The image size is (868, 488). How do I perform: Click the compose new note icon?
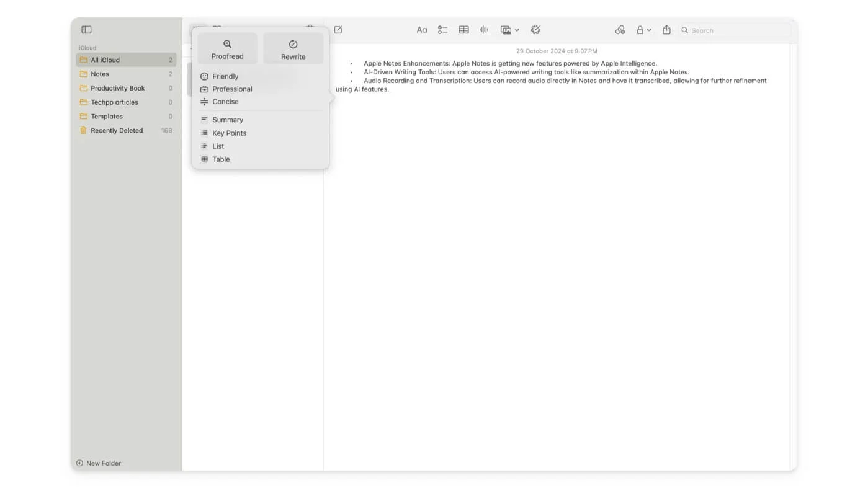338,30
